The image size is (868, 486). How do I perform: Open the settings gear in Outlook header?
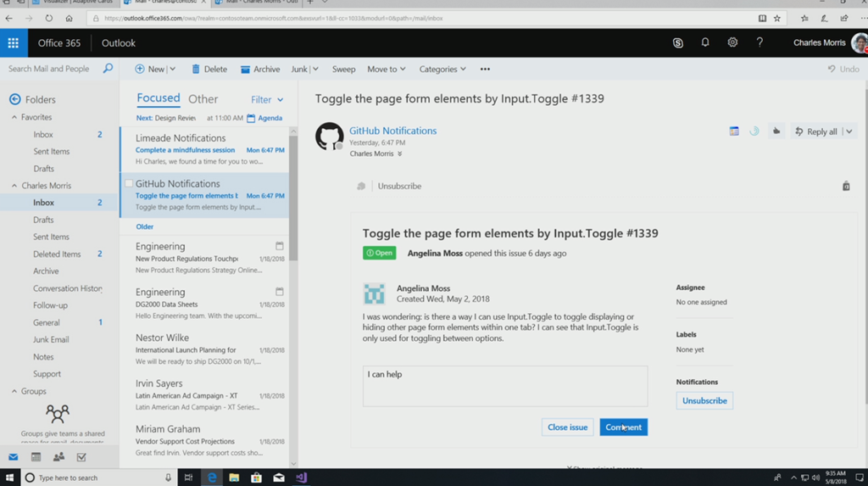point(732,43)
